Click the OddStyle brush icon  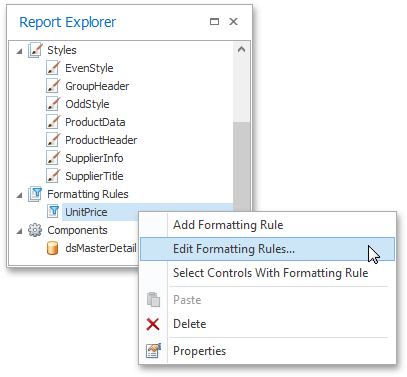pyautogui.click(x=53, y=104)
